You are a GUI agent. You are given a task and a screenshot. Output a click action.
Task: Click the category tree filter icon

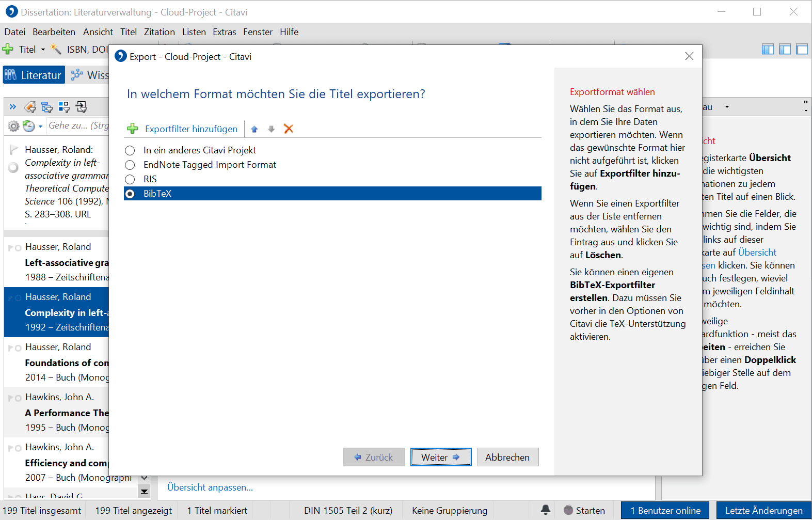(x=47, y=107)
